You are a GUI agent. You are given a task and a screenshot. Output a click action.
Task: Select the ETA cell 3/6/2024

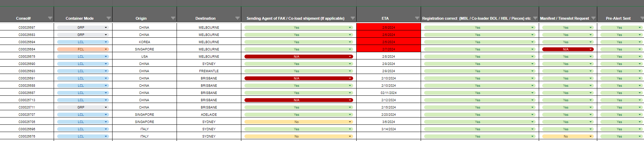(x=388, y=122)
